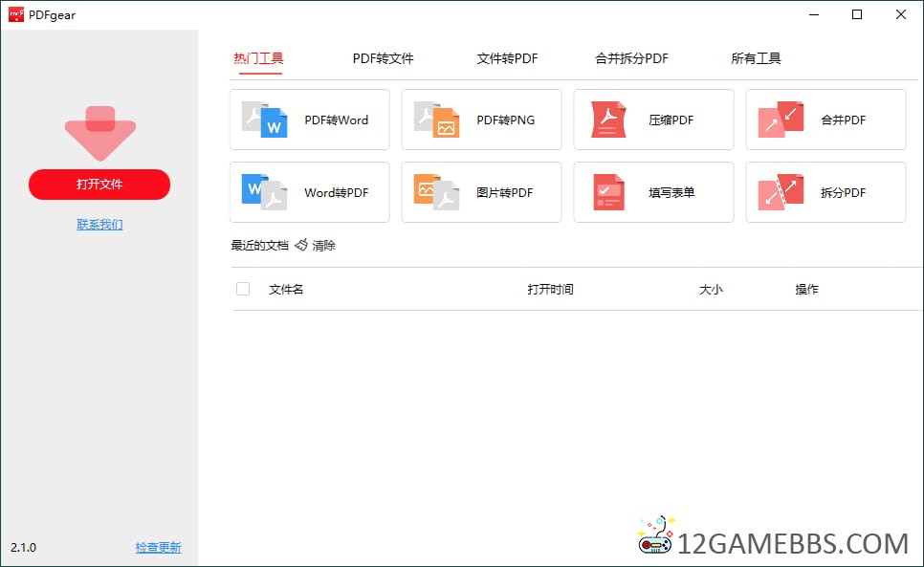Click the PDFgear logo in title bar

click(16, 14)
